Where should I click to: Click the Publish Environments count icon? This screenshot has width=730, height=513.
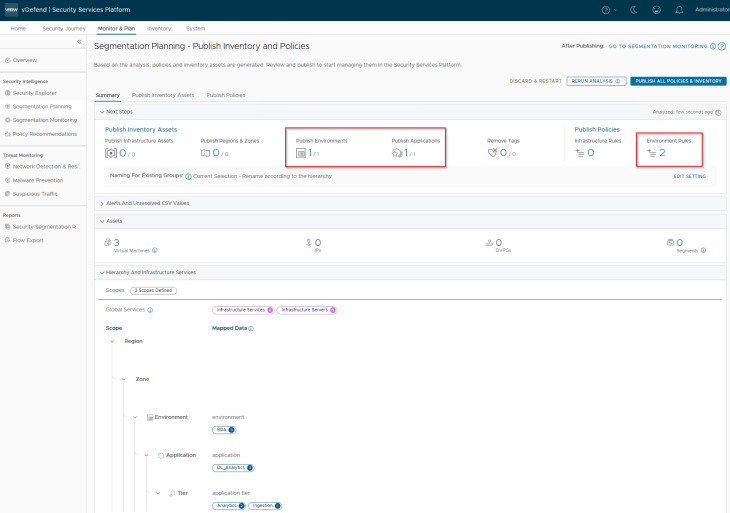click(301, 153)
